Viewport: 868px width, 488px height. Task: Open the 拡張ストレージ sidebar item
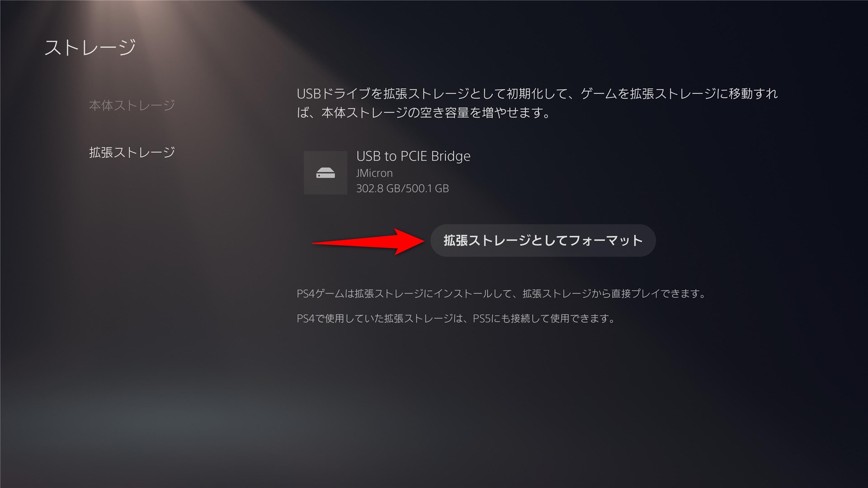coord(132,152)
